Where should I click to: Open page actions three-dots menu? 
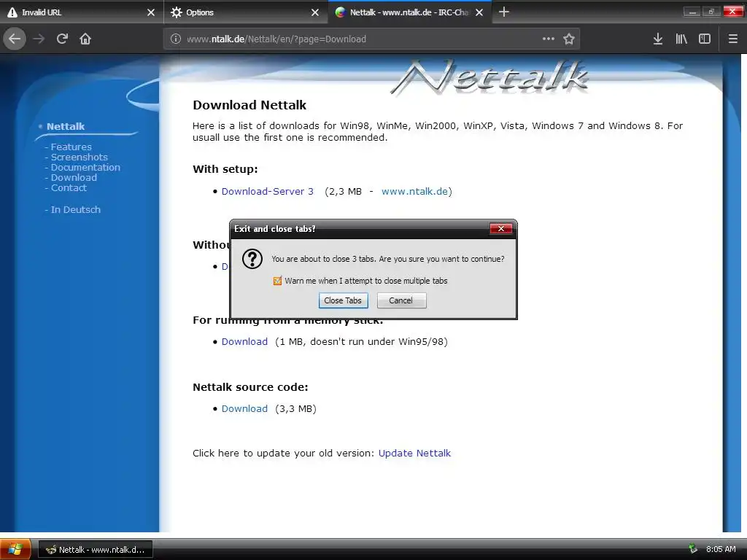pos(549,39)
